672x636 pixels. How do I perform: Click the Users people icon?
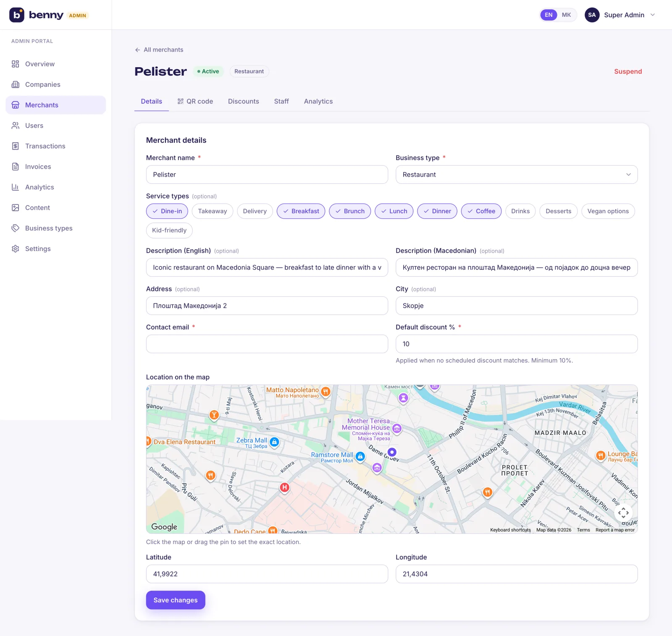click(16, 126)
